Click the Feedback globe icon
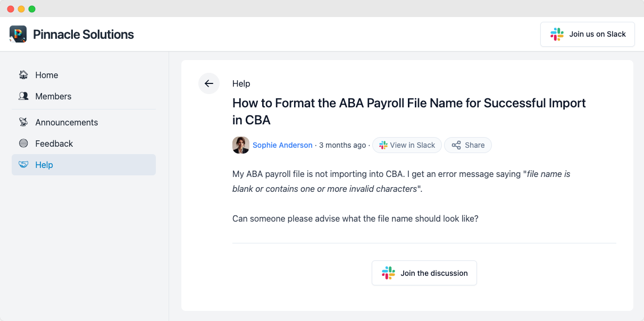This screenshot has width=644, height=321. (23, 143)
